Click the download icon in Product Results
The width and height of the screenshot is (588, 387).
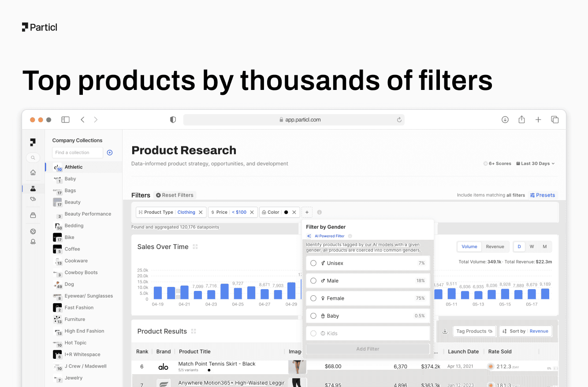tap(445, 331)
